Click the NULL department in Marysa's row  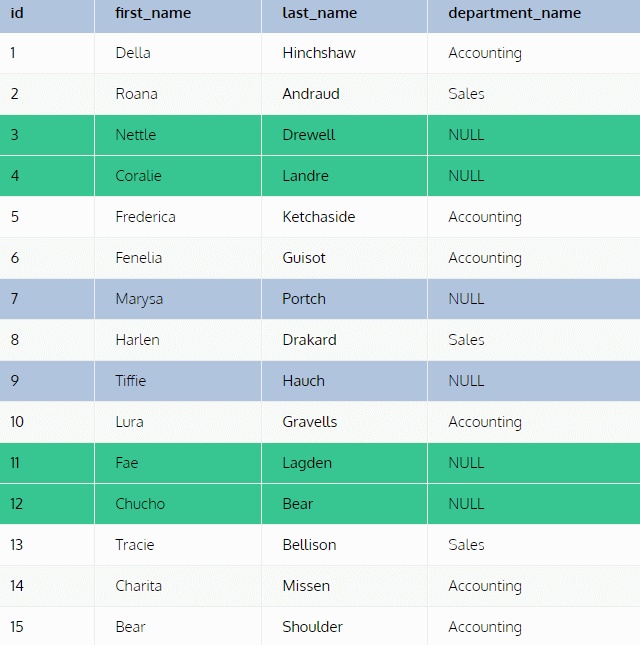[x=466, y=299]
